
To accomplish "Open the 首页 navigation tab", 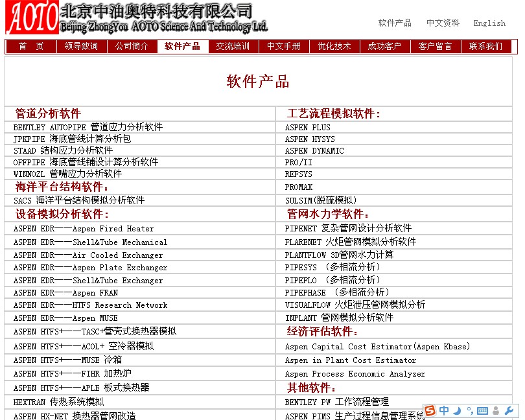I will click(x=31, y=46).
